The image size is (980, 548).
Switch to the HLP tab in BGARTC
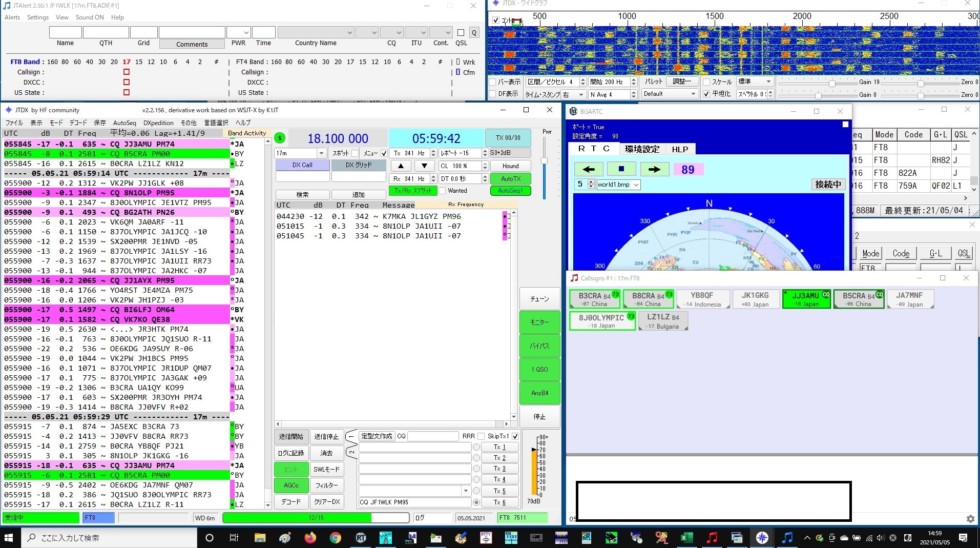point(680,149)
